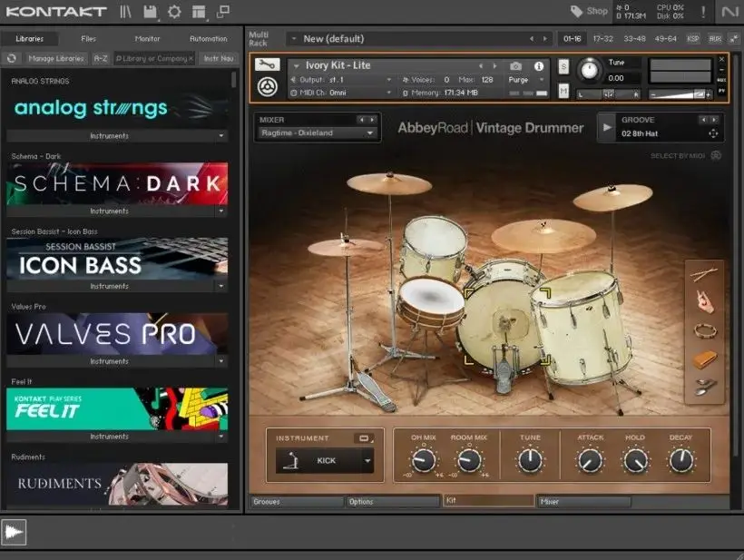Open the save menu disk icon

point(150,12)
